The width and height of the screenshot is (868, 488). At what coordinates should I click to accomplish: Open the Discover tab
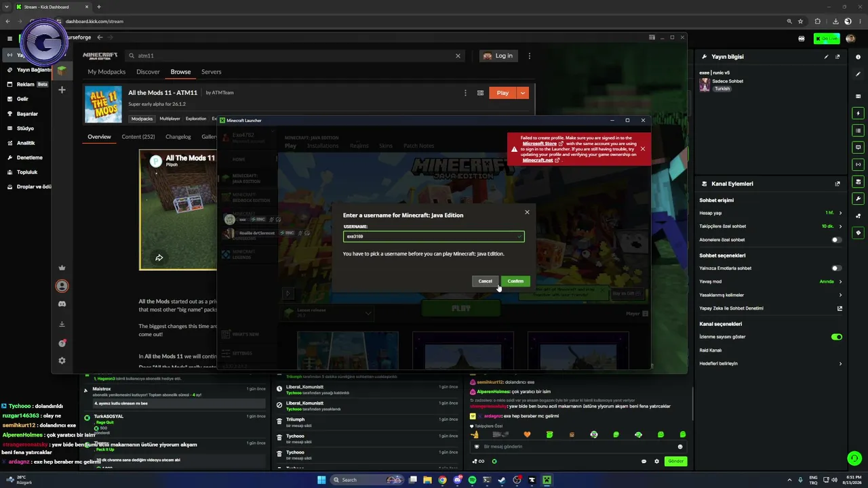click(x=148, y=72)
